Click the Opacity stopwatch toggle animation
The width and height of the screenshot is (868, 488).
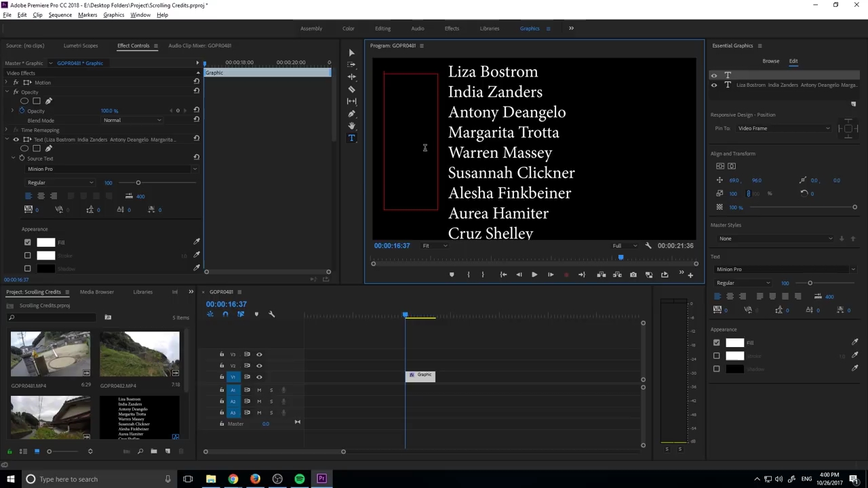tap(22, 110)
